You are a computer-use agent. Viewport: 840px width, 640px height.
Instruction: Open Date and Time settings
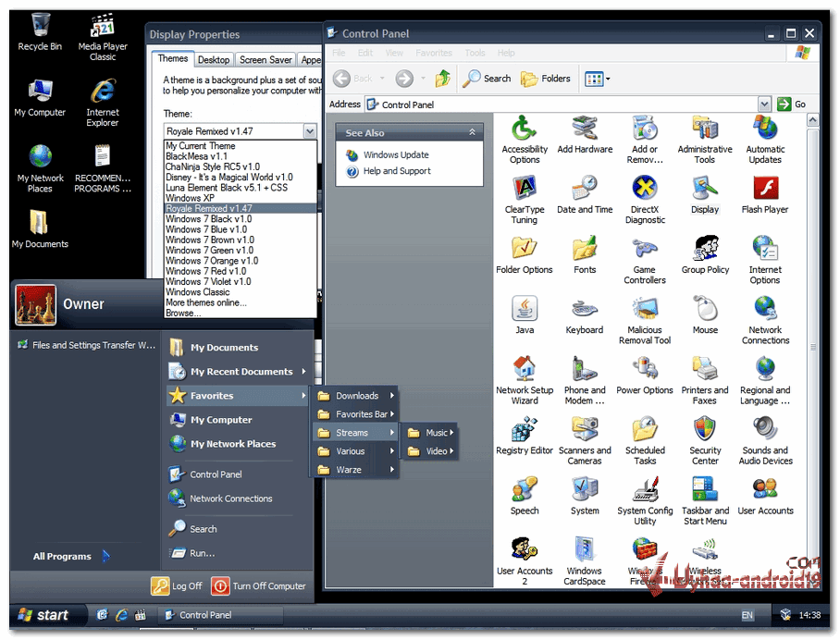(x=585, y=195)
